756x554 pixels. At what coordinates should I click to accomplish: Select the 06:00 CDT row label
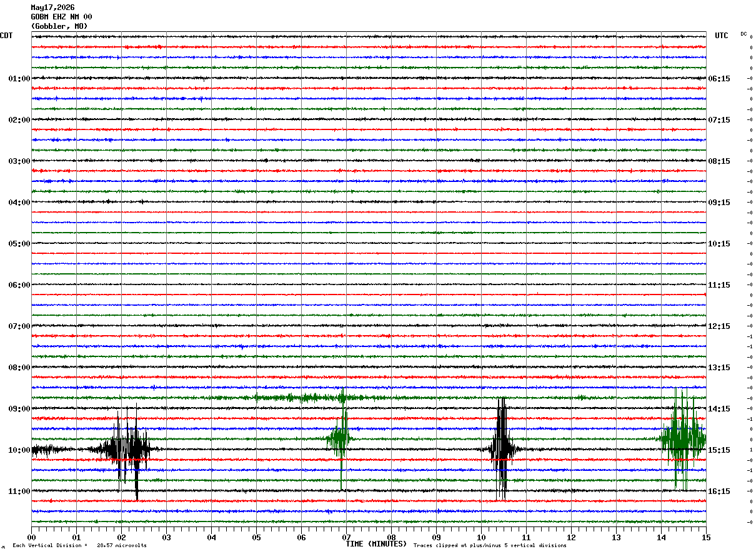tap(19, 285)
